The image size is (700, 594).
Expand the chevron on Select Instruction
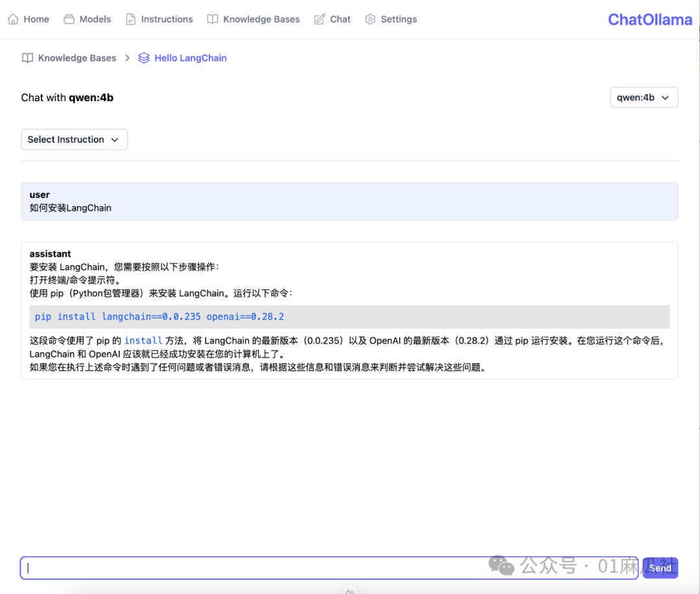click(x=115, y=139)
